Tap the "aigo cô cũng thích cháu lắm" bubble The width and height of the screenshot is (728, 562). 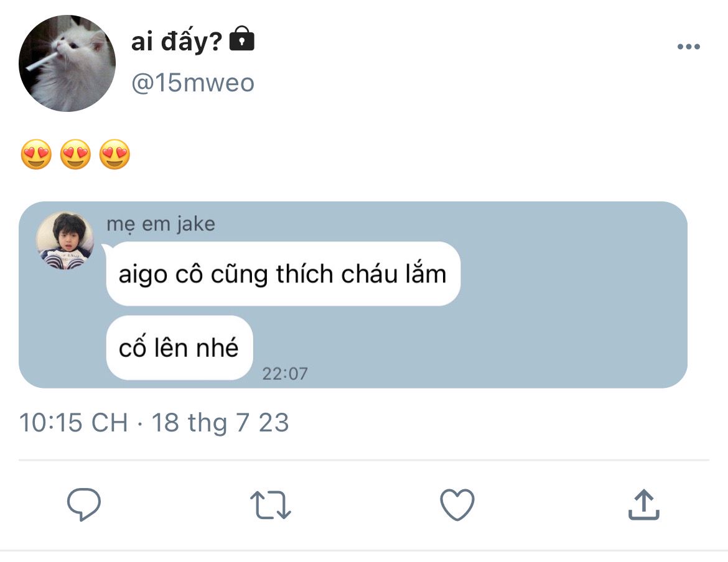point(283,274)
